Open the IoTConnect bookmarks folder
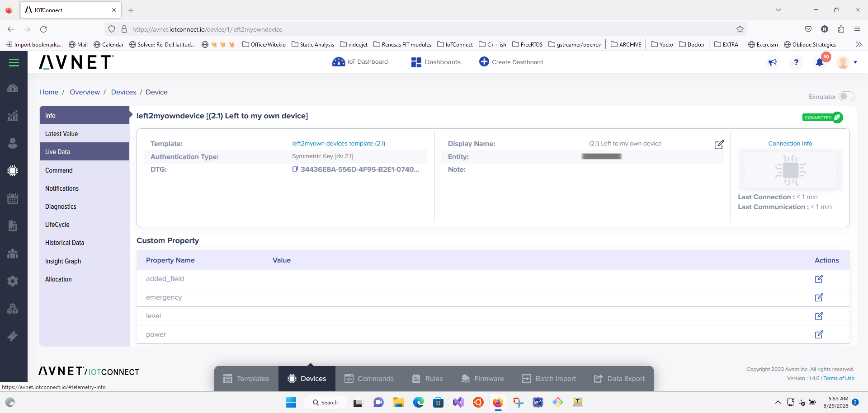Image resolution: width=868 pixels, height=413 pixels. point(455,44)
